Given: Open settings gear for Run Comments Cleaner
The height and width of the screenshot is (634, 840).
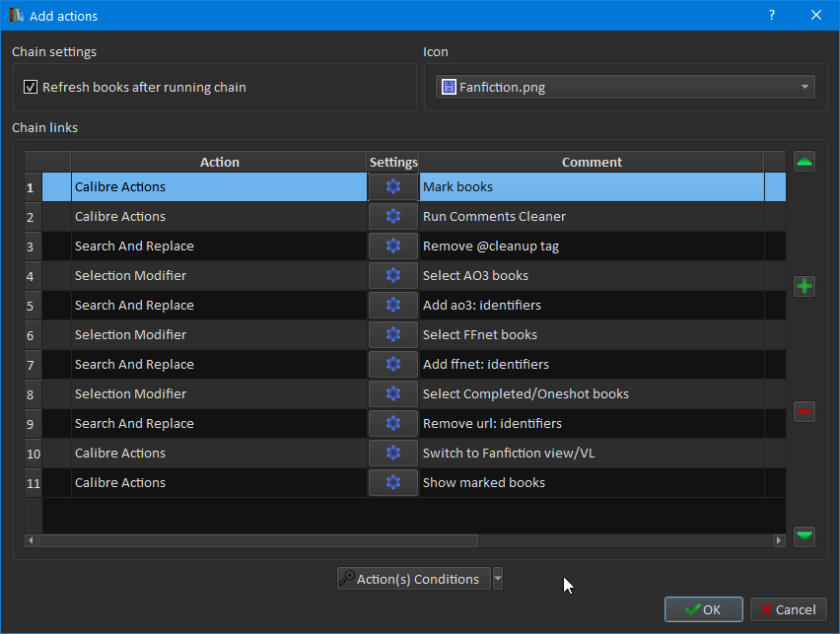Looking at the screenshot, I should 393,217.
